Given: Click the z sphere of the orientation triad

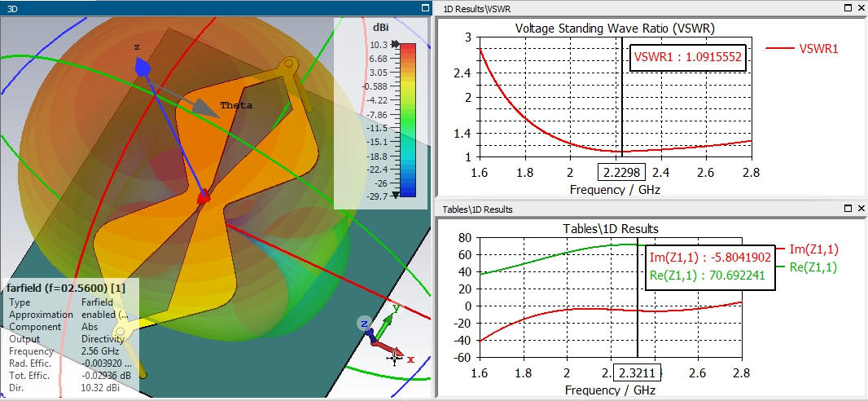Looking at the screenshot, I should click(x=364, y=324).
